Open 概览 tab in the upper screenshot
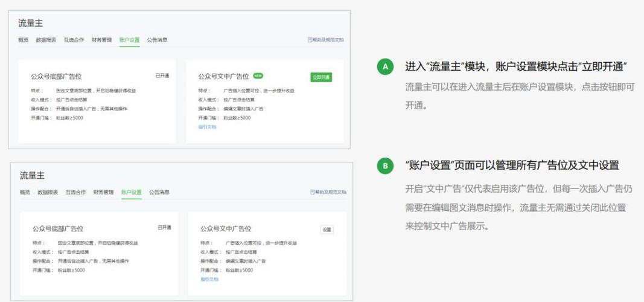644x302 pixels. (x=24, y=40)
